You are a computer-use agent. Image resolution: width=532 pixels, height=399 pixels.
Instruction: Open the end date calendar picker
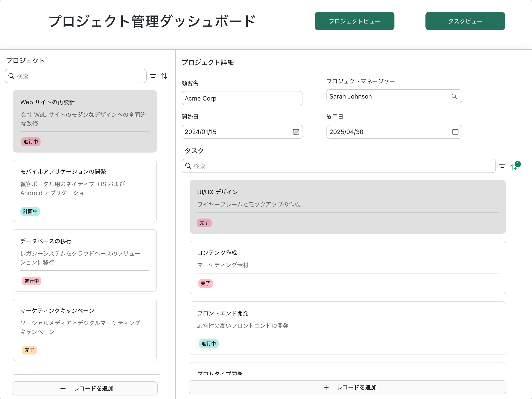[455, 132]
